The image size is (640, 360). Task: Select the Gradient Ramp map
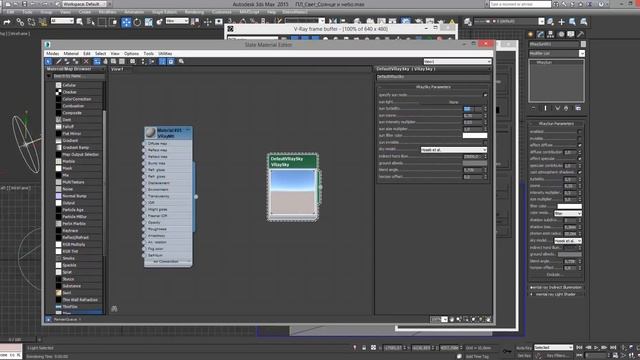(79, 148)
